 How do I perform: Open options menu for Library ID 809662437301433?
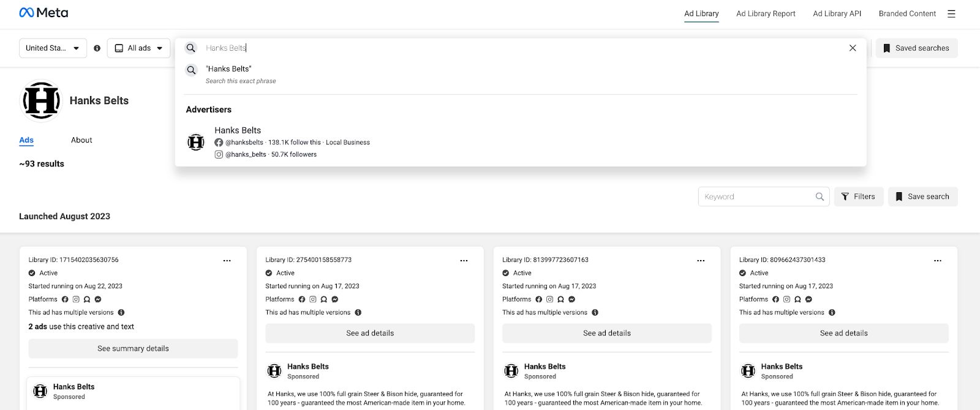[938, 261]
